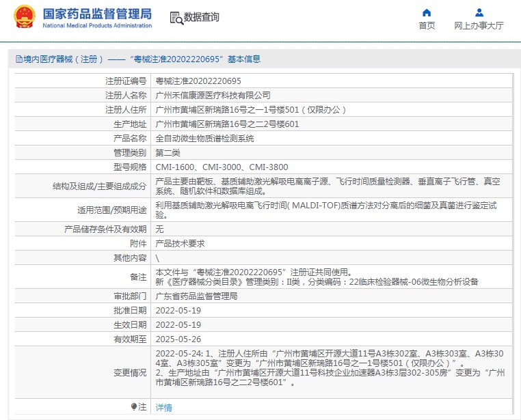Click the 管理类别 value 第二类

pyautogui.click(x=168, y=152)
